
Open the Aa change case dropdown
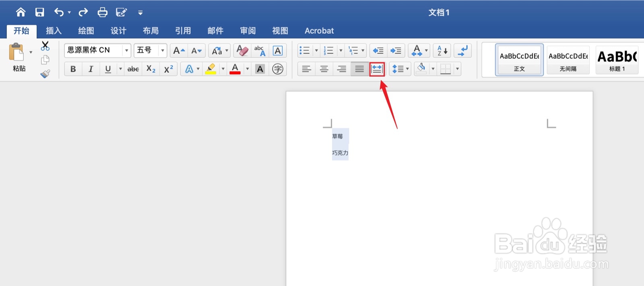click(x=220, y=51)
